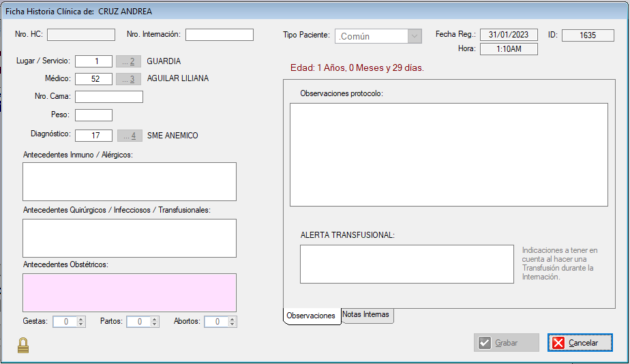630x364 pixels.
Task: Click the Observaciones protocolo text area
Action: coord(448,154)
